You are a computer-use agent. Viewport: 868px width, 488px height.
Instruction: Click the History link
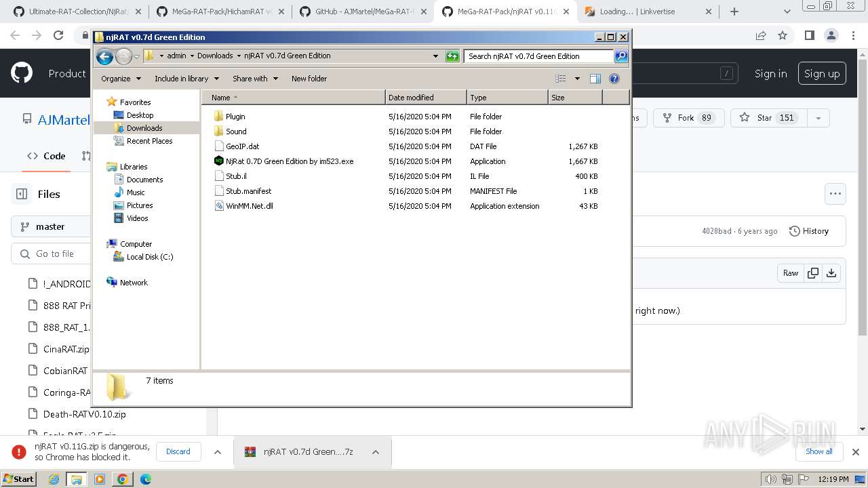(x=809, y=231)
